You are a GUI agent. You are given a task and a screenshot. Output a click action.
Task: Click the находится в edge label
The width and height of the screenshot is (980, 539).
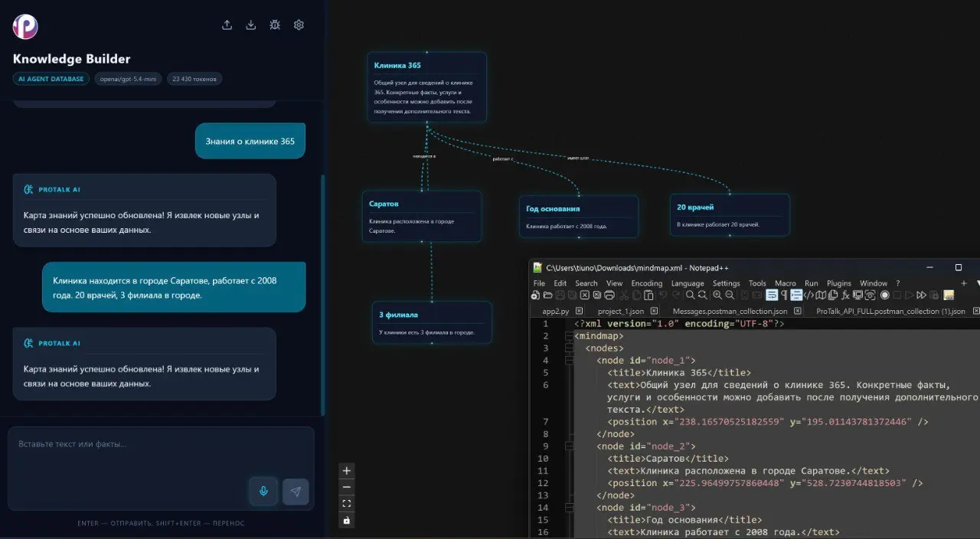pos(423,156)
